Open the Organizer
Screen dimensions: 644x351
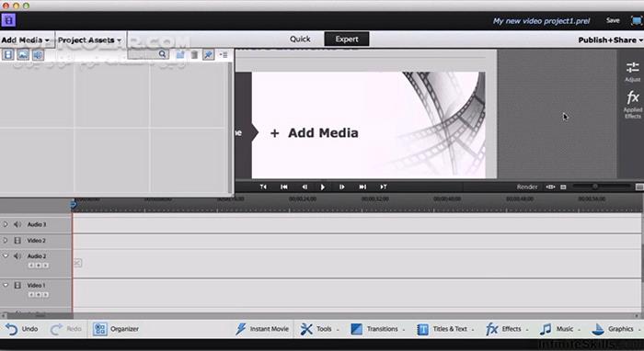[x=116, y=329]
